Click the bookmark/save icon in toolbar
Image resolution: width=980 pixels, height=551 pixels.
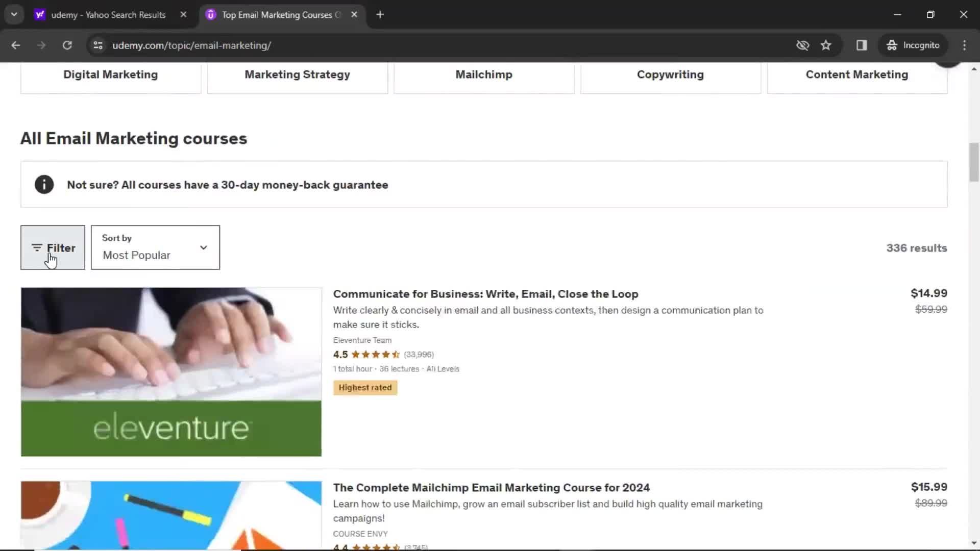tap(826, 45)
